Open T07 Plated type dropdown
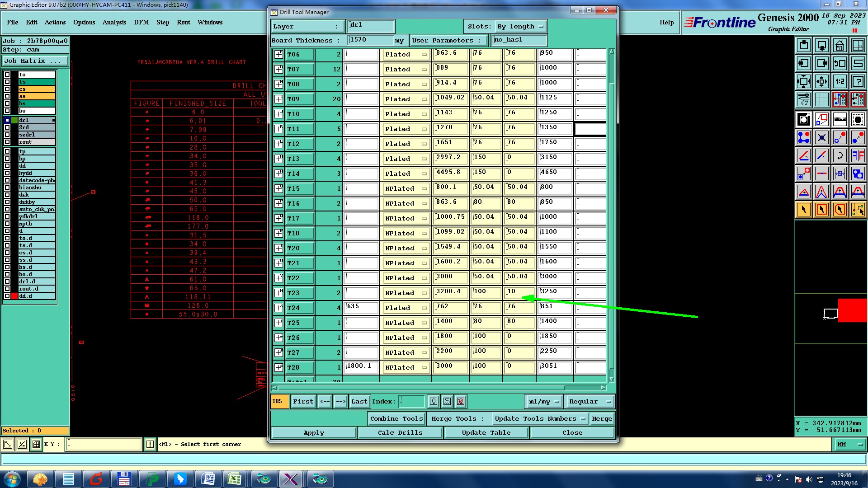The width and height of the screenshot is (868, 488). pos(405,69)
